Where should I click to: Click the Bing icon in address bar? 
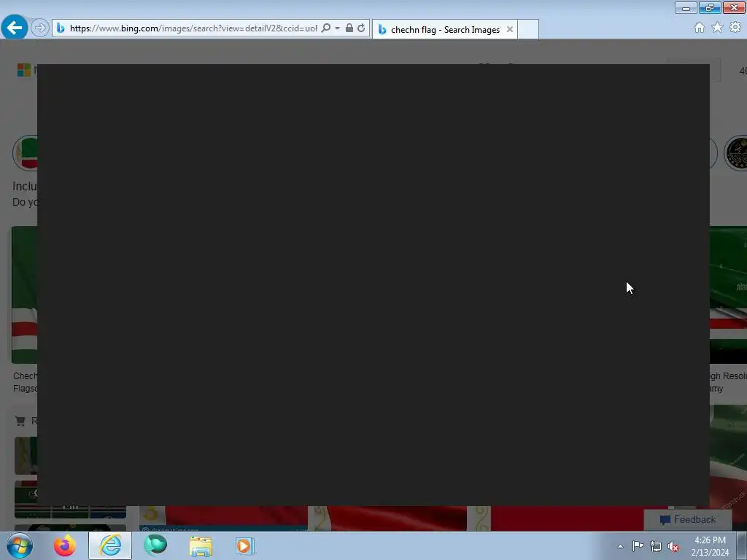[61, 28]
